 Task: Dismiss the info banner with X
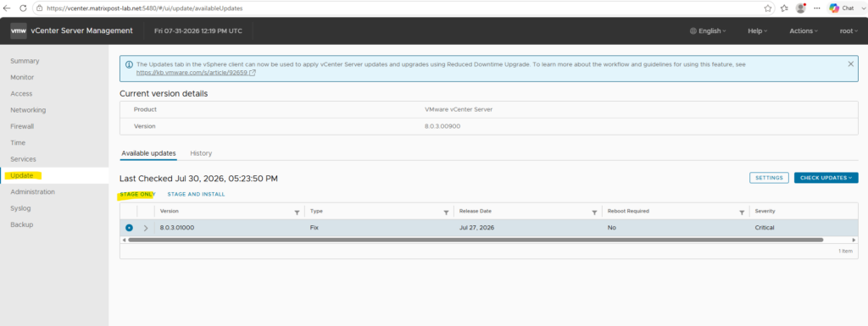pos(851,64)
